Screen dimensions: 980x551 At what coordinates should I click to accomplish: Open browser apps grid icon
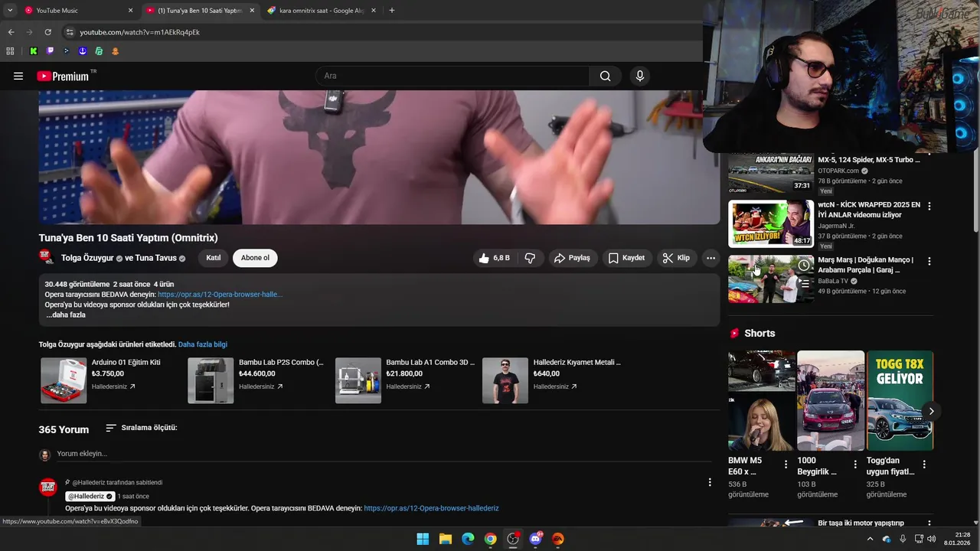click(x=10, y=51)
